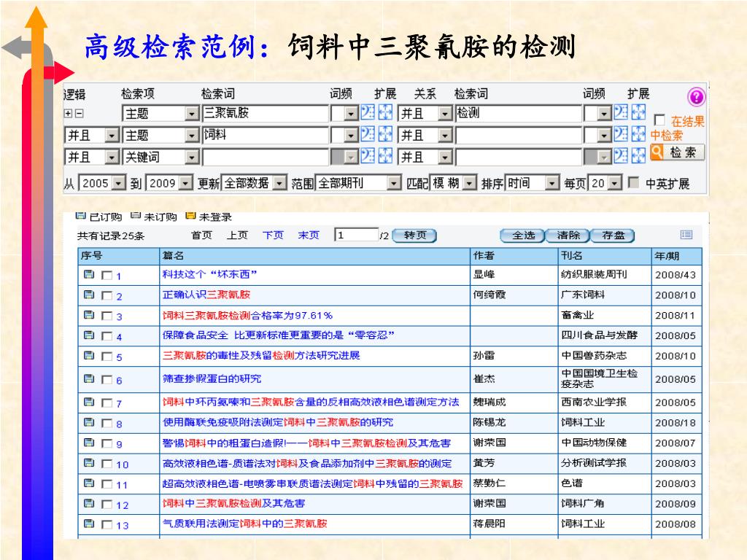Check the box for record 6
The image size is (747, 560).
point(107,379)
